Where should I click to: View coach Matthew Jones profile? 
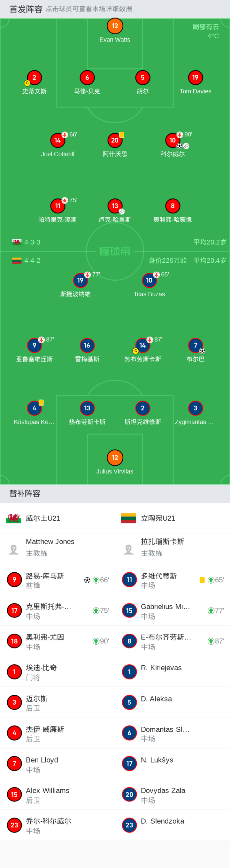click(x=57, y=548)
